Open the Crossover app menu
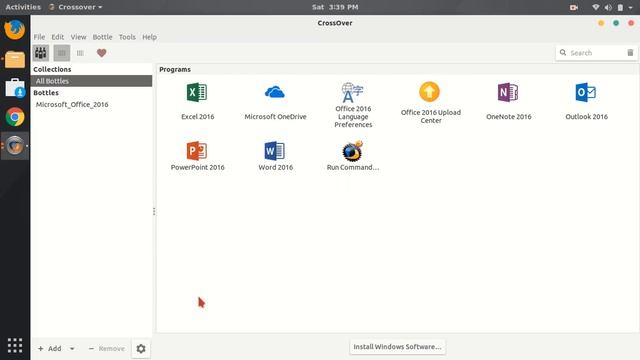640x360 pixels. pyautogui.click(x=76, y=7)
